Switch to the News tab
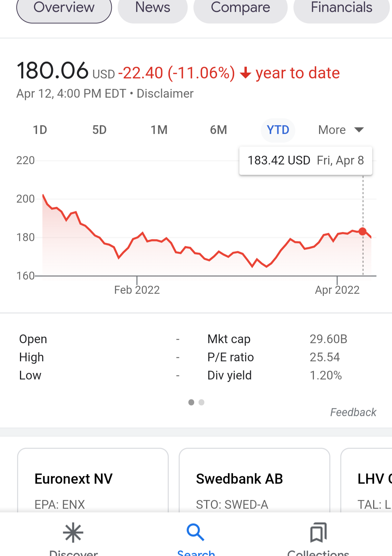Viewport: 392px width, 556px height. pyautogui.click(x=153, y=8)
